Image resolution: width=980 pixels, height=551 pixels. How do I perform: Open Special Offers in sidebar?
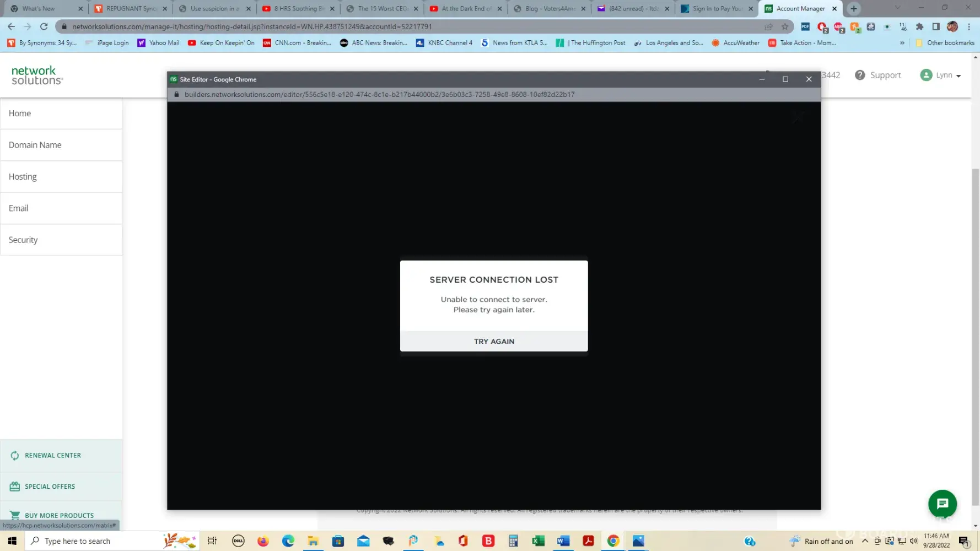pyautogui.click(x=50, y=486)
